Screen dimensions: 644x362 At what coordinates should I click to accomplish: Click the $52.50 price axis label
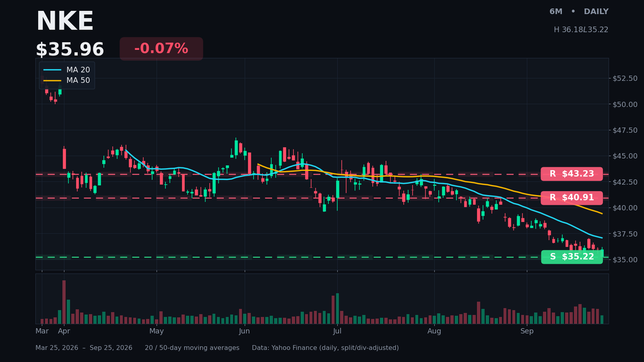(x=625, y=78)
